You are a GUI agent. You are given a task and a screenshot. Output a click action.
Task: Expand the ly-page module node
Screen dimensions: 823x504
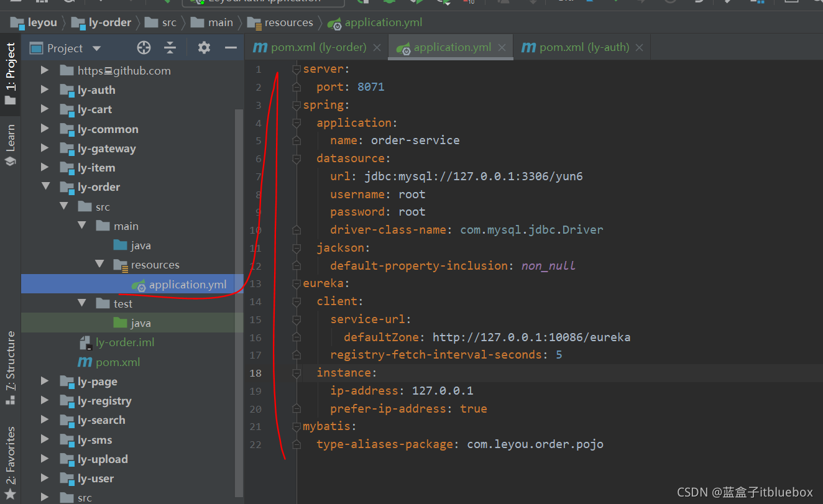tap(44, 382)
